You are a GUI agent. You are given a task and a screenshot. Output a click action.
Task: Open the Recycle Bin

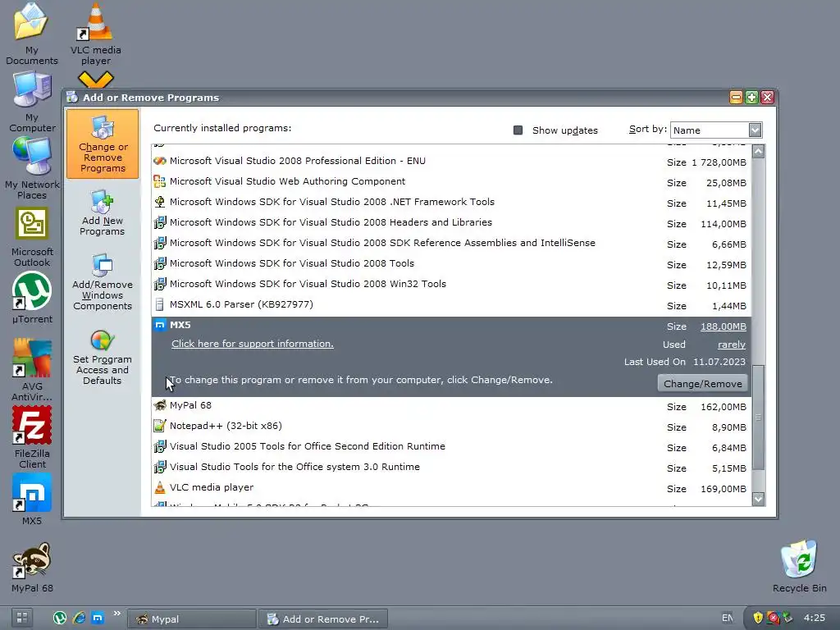[799, 566]
